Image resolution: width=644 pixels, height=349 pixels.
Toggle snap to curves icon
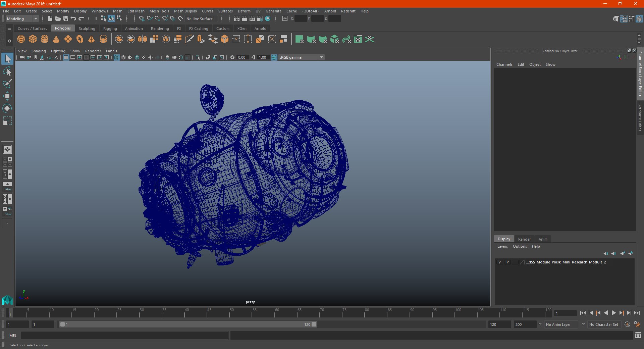[150, 19]
